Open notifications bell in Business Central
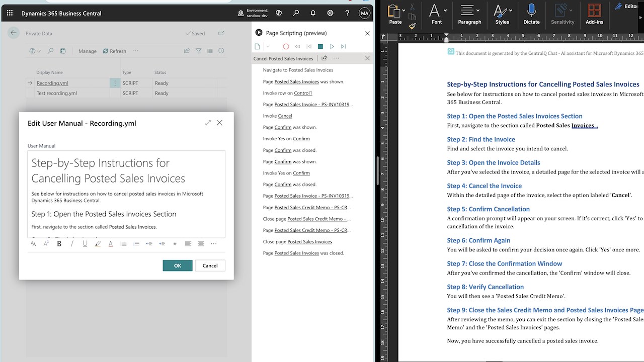Screen dimensions: 644x362 pos(313,13)
